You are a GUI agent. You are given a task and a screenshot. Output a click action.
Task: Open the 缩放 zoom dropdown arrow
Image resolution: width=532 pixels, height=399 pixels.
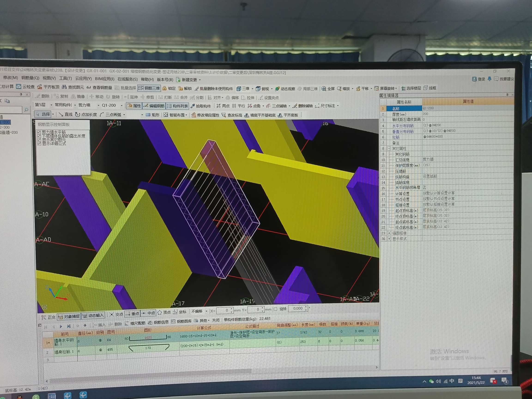(x=353, y=89)
